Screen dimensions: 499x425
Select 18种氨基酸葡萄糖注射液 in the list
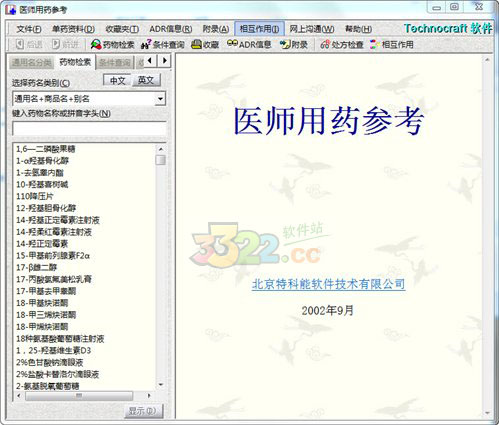pos(60,339)
